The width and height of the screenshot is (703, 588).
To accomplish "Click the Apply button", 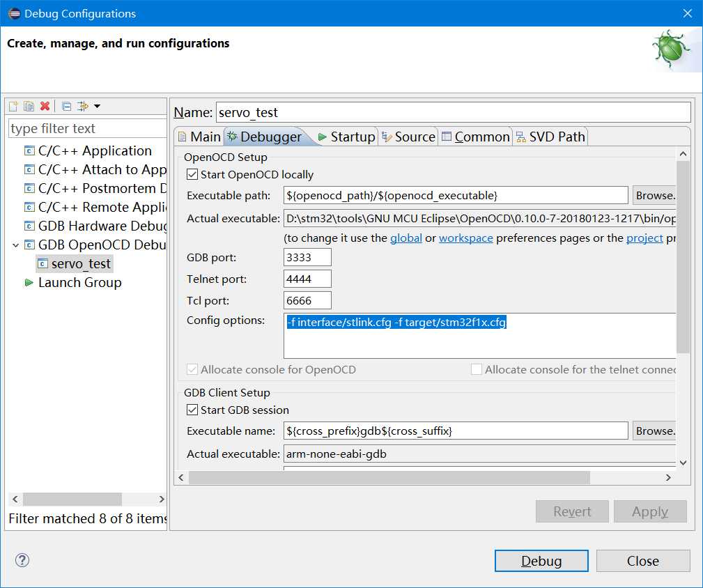I will (x=650, y=511).
